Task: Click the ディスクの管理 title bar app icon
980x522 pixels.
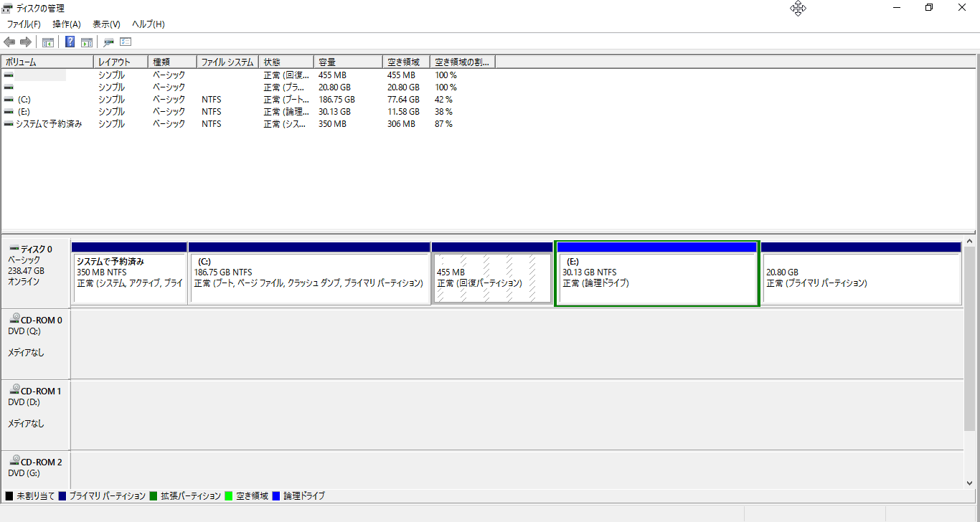Action: coord(7,8)
